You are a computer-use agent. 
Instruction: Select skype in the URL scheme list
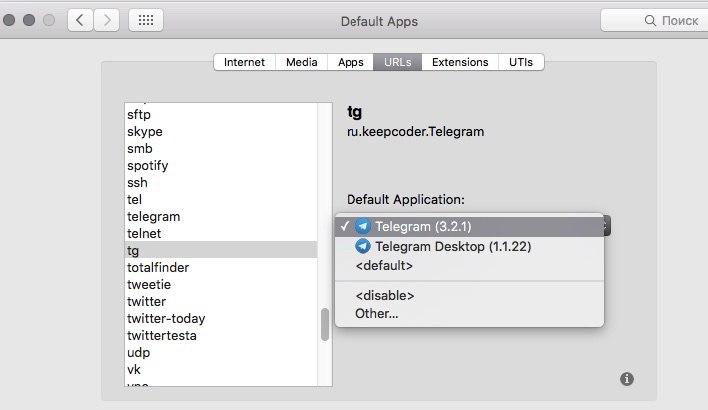point(221,131)
